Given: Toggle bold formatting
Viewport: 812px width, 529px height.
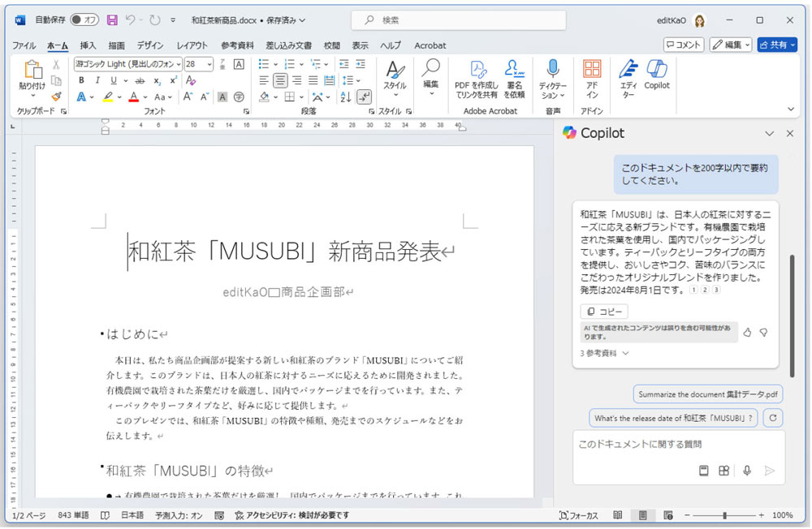Looking at the screenshot, I should (81, 80).
